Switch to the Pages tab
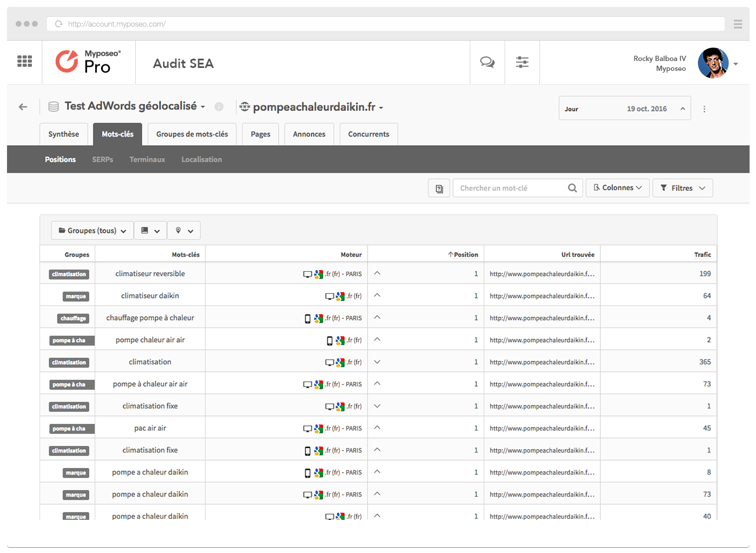Image resolution: width=756 pixels, height=553 pixels. click(x=261, y=134)
